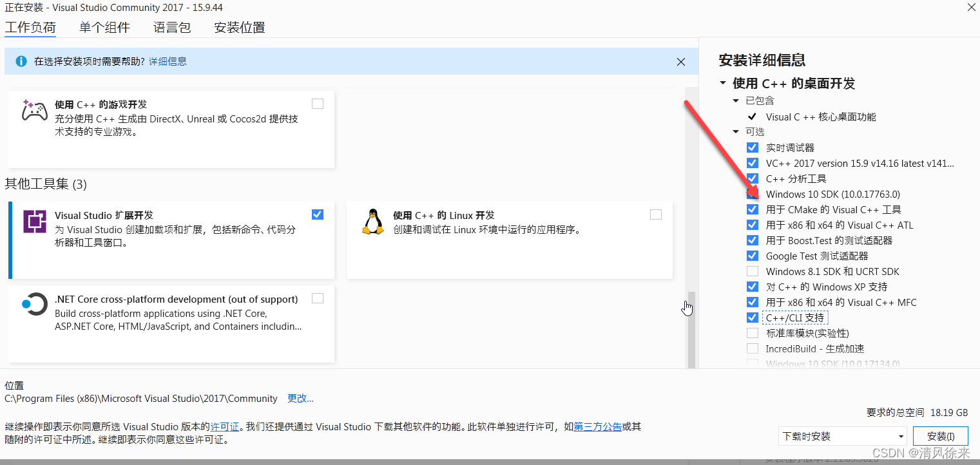Select the 使用 C++ 的游戏开发 card title
This screenshot has height=465, width=980.
point(101,104)
